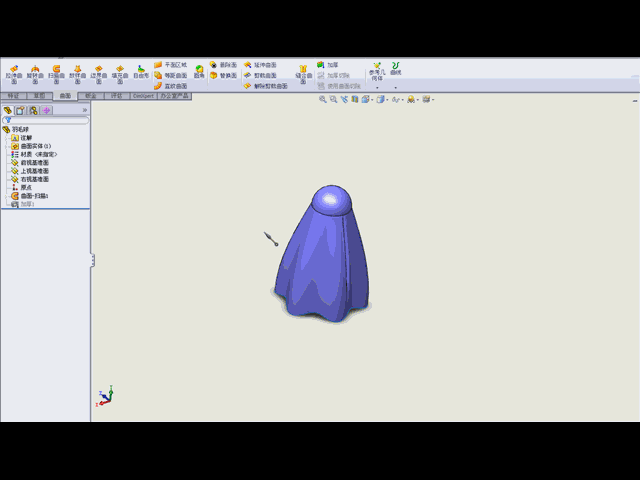Select the suppressed Thicken1 (加厚1) feature

pyautogui.click(x=23, y=204)
